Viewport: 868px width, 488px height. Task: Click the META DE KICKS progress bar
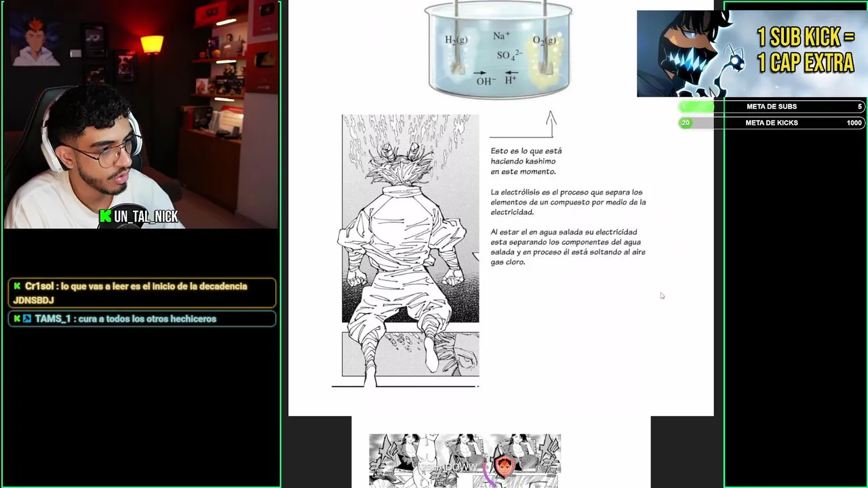(x=771, y=123)
